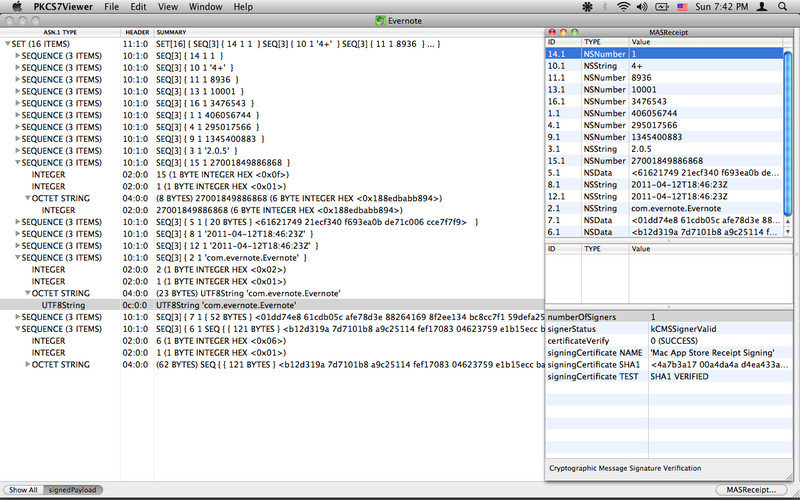This screenshot has width=800, height=500.
Task: Select the numberOfSigners row
Action: click(669, 317)
